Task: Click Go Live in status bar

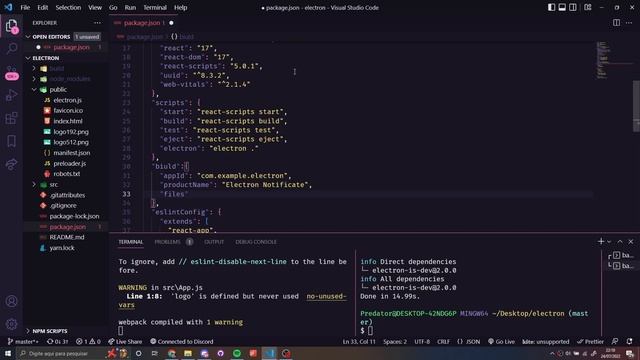Action: 501,342
